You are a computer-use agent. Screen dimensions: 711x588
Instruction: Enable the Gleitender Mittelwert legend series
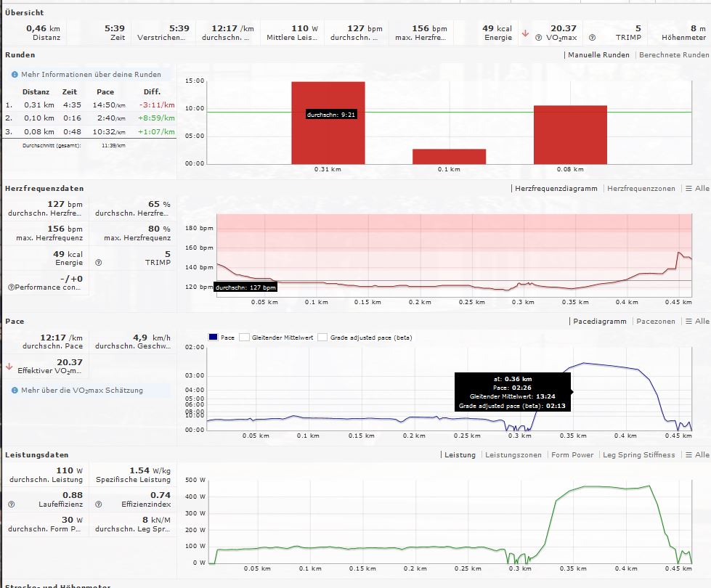[x=245, y=338]
